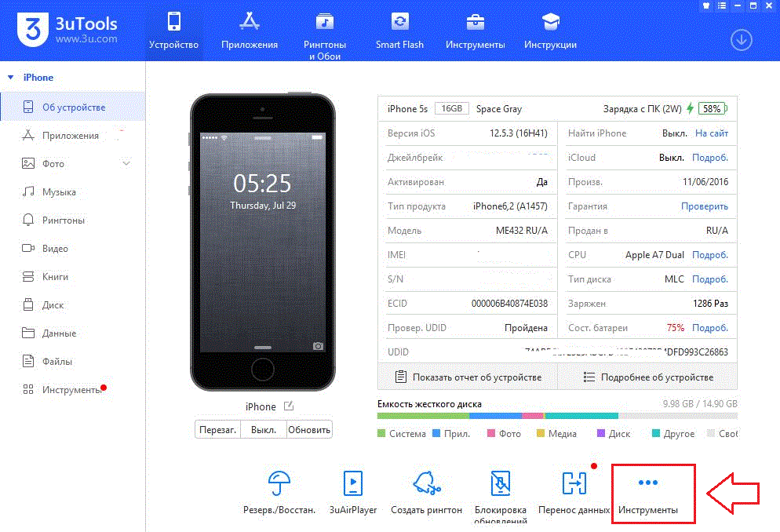Click the Выкл. power off button

263,429
